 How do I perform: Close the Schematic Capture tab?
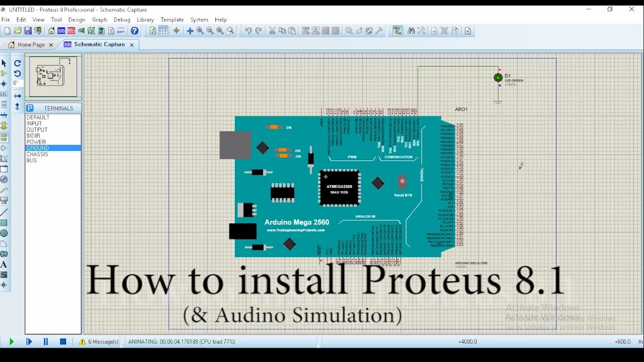coord(132,45)
